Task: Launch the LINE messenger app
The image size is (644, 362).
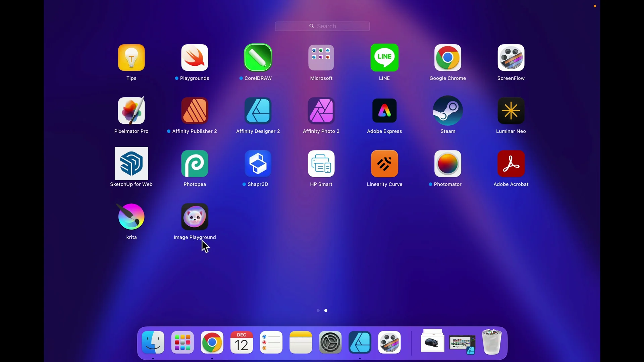Action: [x=384, y=58]
